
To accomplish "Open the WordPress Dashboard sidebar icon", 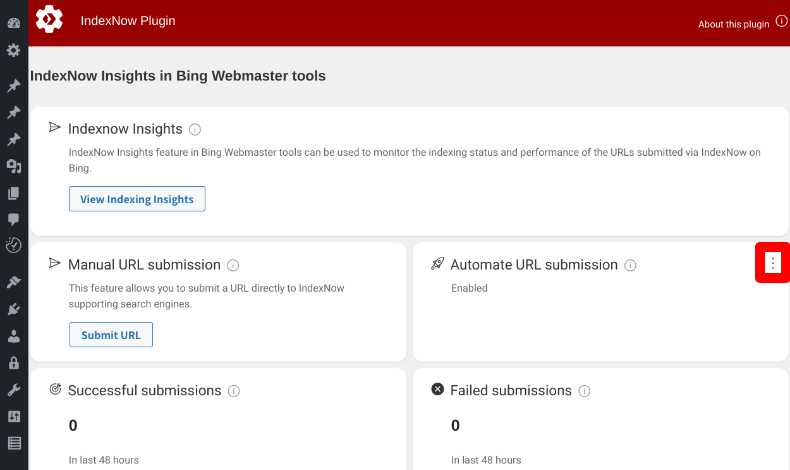I will [x=14, y=22].
